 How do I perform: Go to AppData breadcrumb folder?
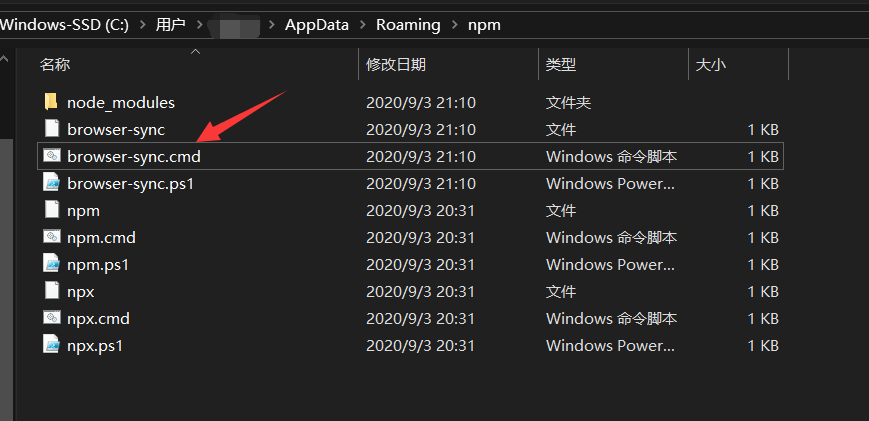pyautogui.click(x=317, y=25)
